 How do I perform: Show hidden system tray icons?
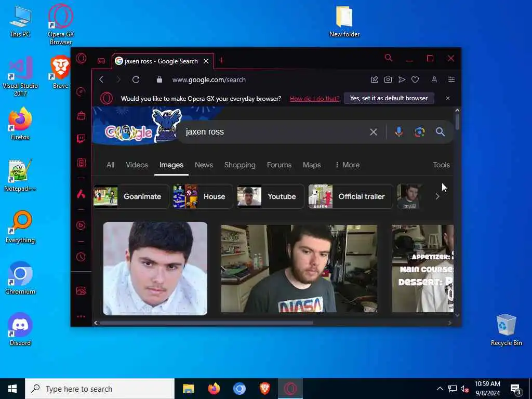[440, 389]
